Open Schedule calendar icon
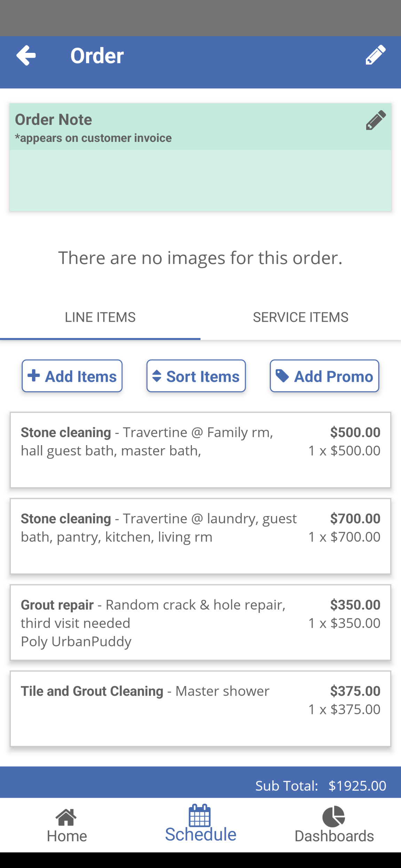401x868 pixels. click(200, 815)
